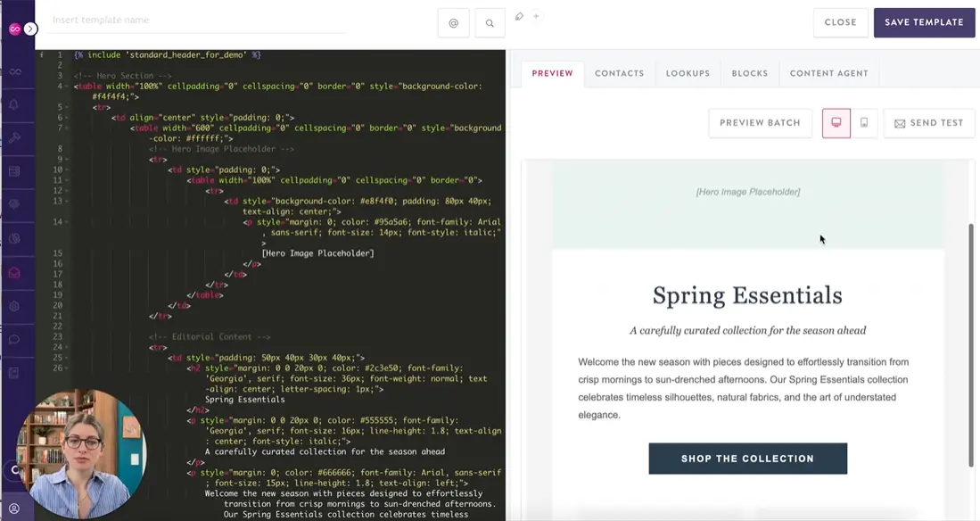Open notifications bell in sidebar
Viewport: 980px width, 521px height.
(14, 104)
